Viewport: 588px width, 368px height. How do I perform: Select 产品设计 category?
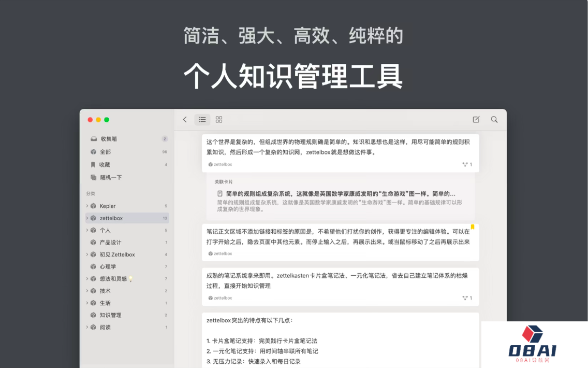click(110, 243)
